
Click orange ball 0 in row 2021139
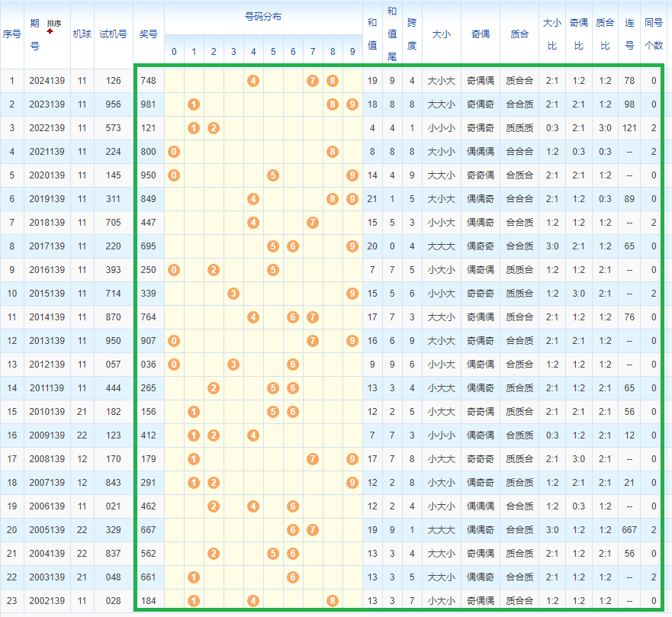click(174, 152)
